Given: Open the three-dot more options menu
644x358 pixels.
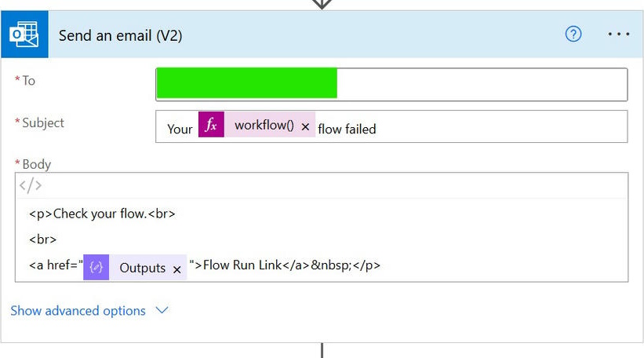Looking at the screenshot, I should 618,35.
